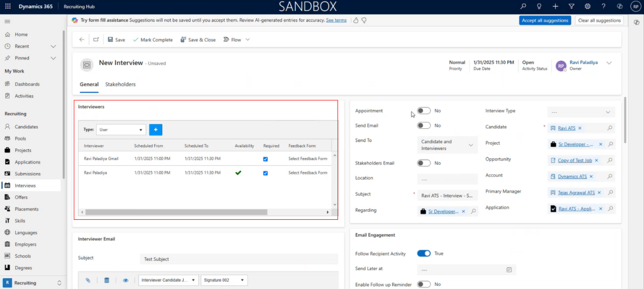
Task: Remove Ravi ATS from Candidate field
Action: 580,128
